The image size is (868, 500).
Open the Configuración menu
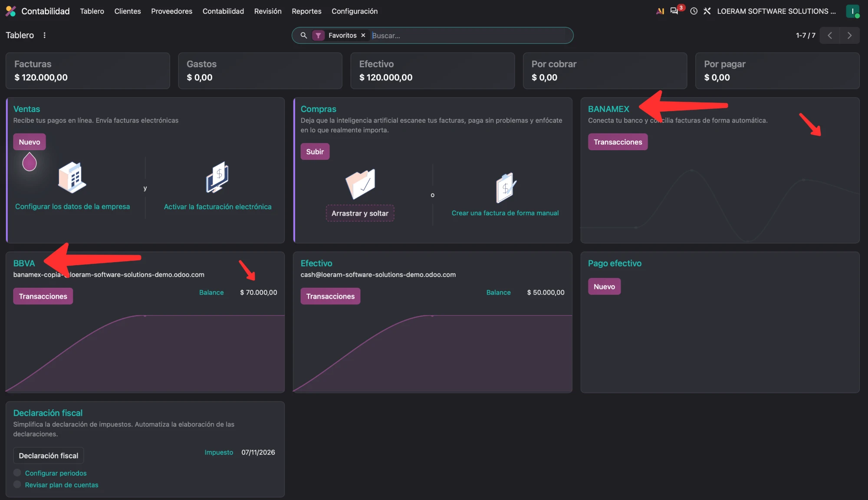(355, 11)
